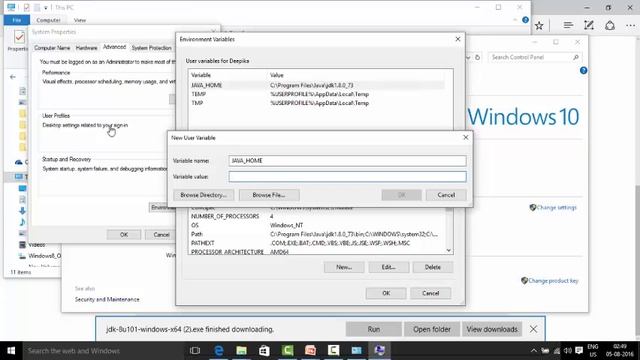Image resolution: width=640 pixels, height=360 pixels.
Task: Click the File Explorer ribbon help icon
Action: point(525,20)
